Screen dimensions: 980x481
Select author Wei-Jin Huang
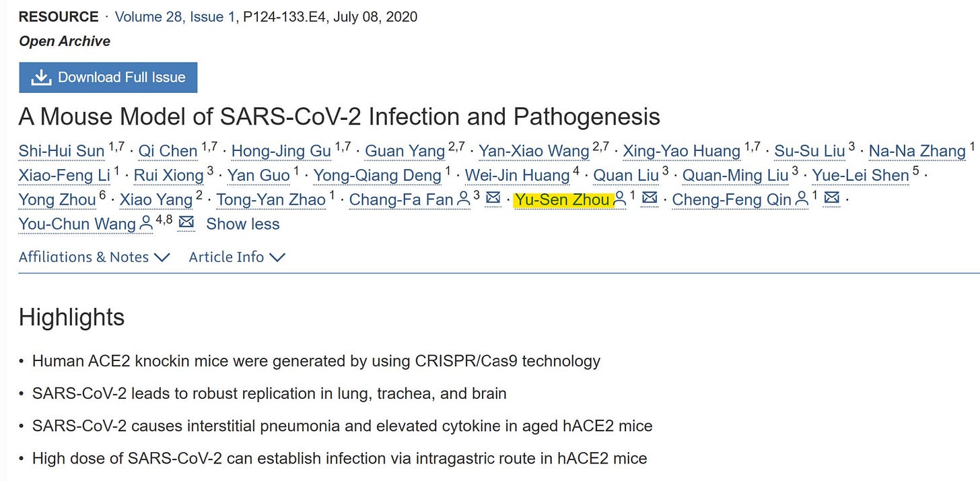coord(518,175)
